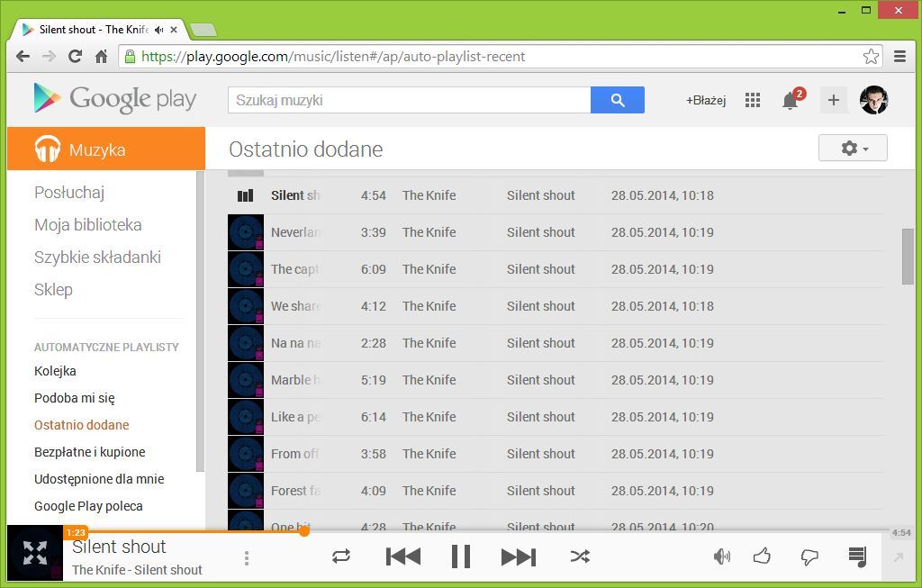
Task: Click the main page vertical scrollbar
Action: (908, 257)
